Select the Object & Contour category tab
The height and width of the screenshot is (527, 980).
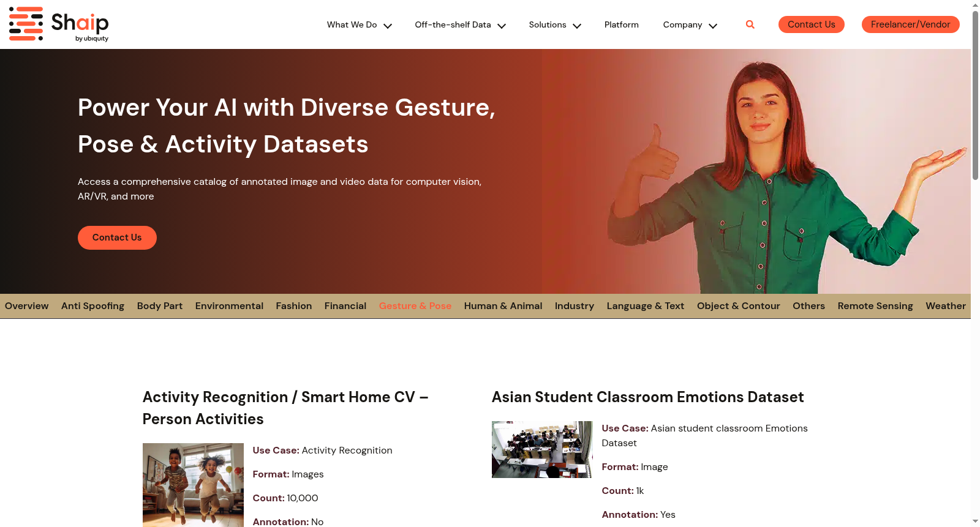(739, 306)
